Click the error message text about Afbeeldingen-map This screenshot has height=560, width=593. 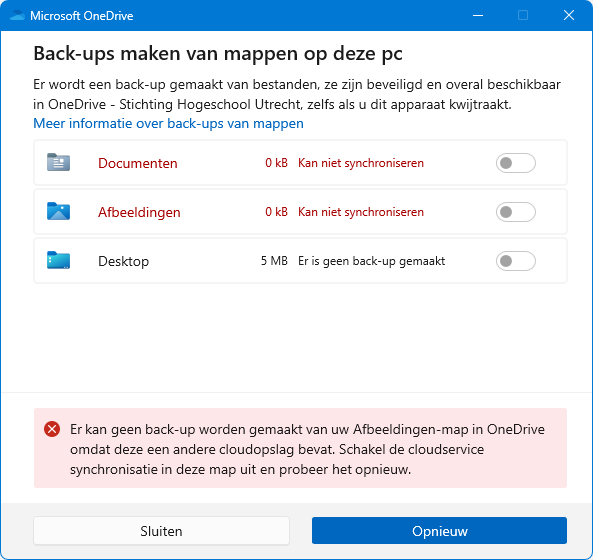(x=307, y=449)
